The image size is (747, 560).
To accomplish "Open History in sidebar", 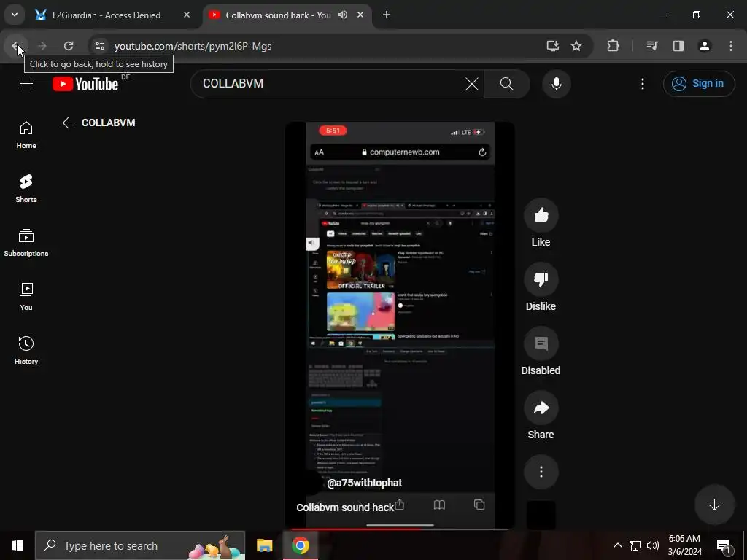I will pos(26,351).
